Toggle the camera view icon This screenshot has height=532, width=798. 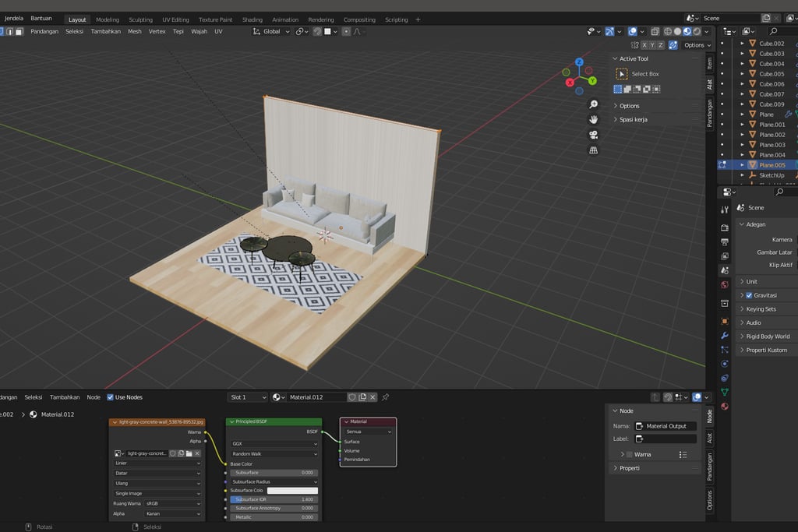593,135
